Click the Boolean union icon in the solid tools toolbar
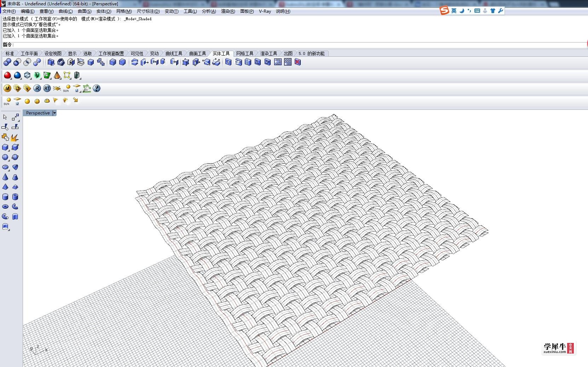This screenshot has width=588, height=367. point(7,62)
